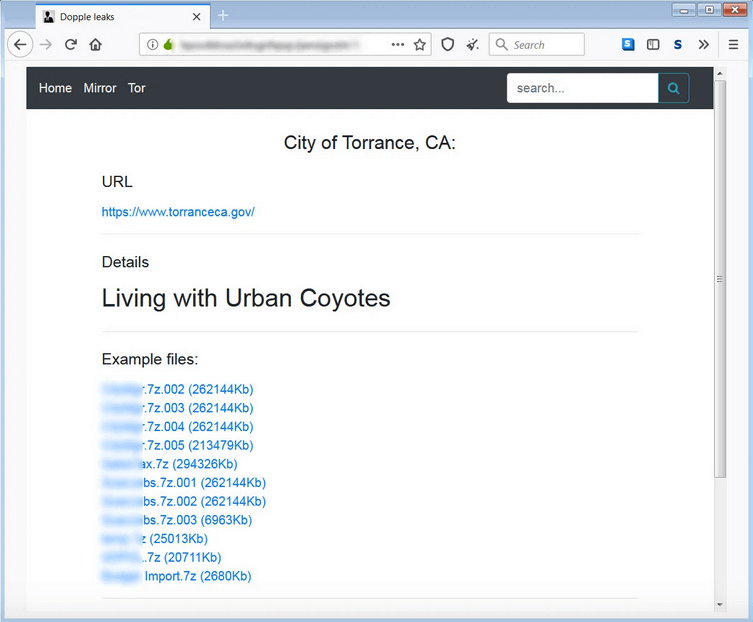The height and width of the screenshot is (622, 753).
Task: Click the teal search magnifier button
Action: 674,88
